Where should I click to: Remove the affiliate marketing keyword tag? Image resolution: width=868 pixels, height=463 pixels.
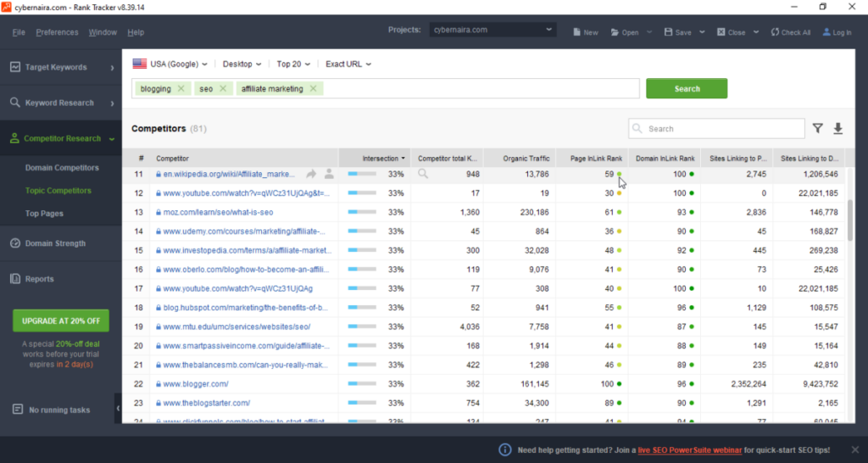coord(313,89)
